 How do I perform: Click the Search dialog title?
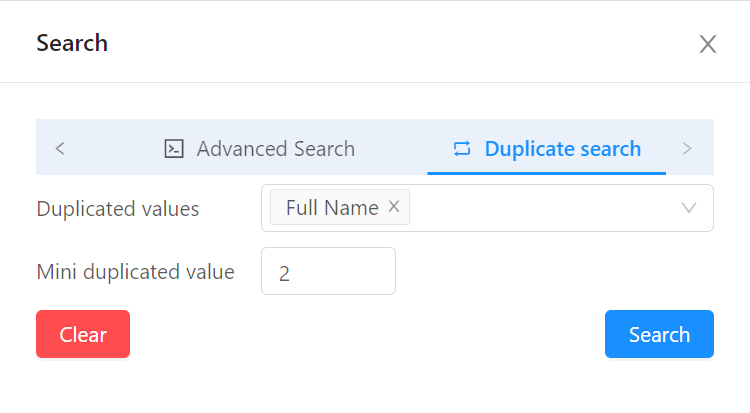[x=72, y=43]
